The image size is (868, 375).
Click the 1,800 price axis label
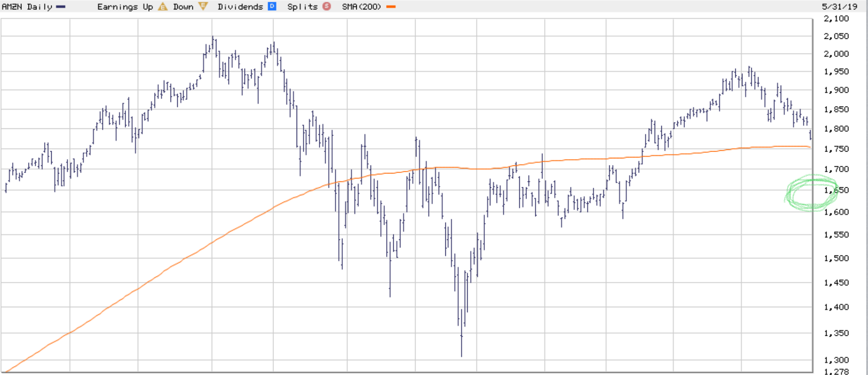(836, 129)
